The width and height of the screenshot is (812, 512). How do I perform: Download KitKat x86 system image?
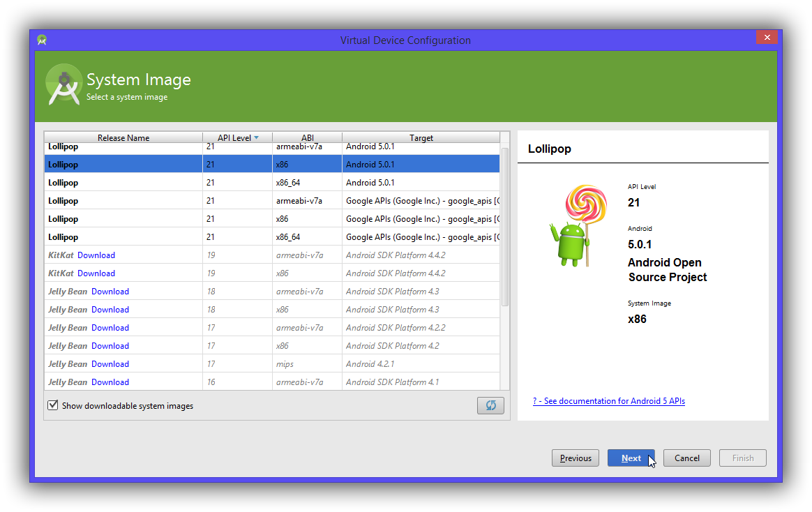pyautogui.click(x=96, y=273)
